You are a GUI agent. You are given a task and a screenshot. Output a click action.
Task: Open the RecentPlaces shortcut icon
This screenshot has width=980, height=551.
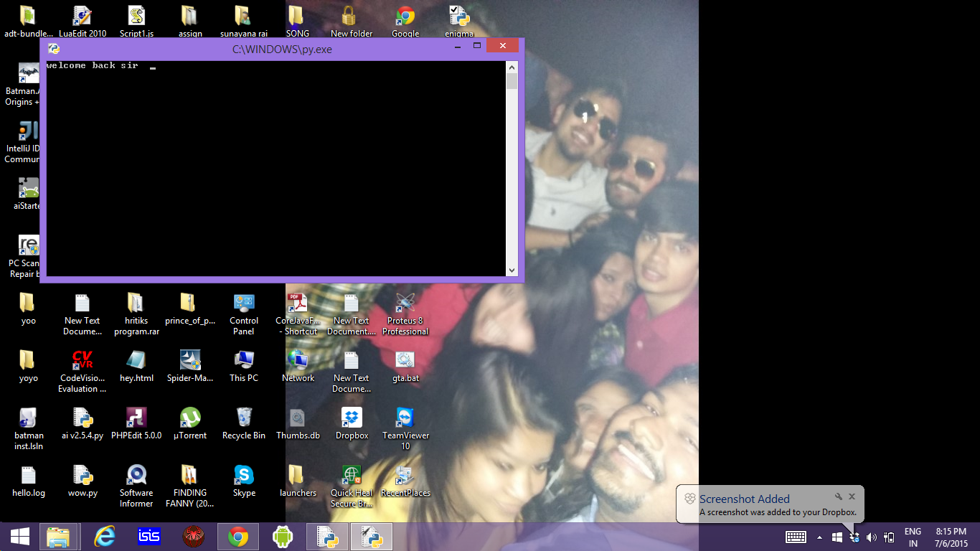405,481
